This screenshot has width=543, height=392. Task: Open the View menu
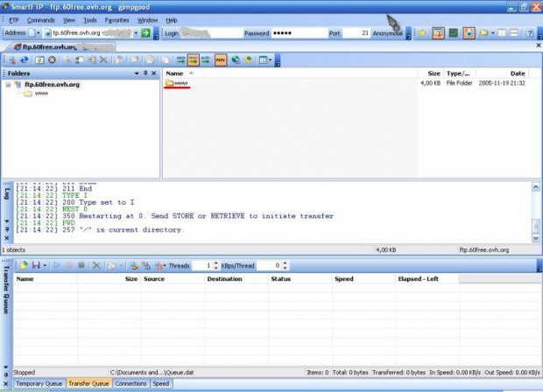(69, 20)
